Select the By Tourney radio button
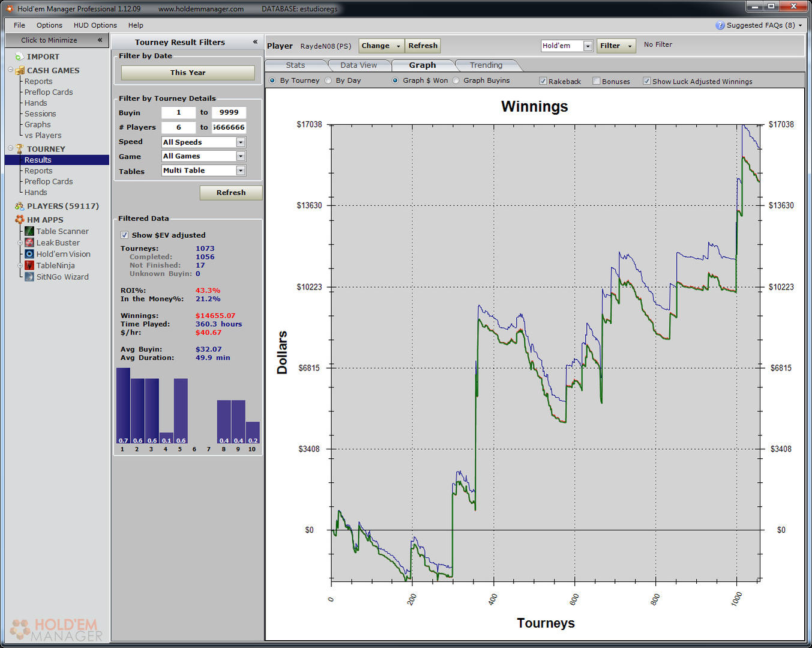This screenshot has height=648, width=812. 272,80
